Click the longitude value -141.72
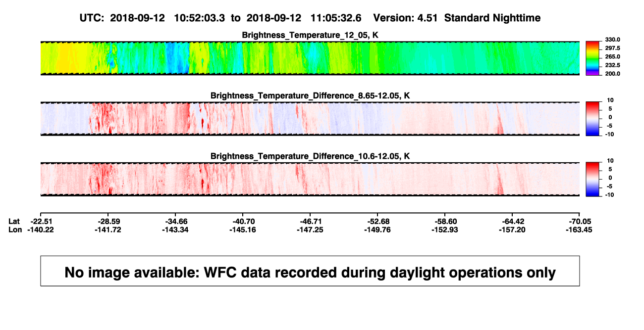 click(108, 230)
